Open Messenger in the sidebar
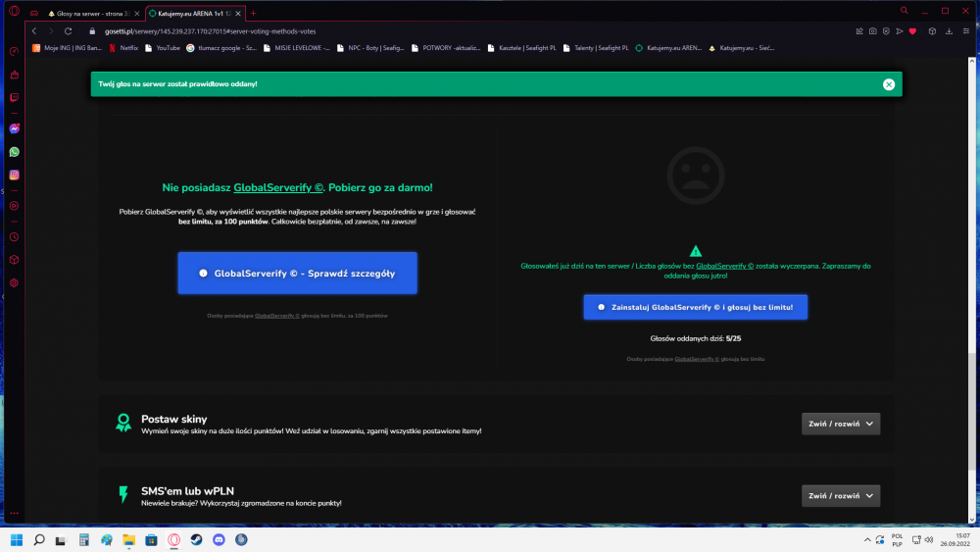Screen dimensions: 980x552 (x=15, y=128)
